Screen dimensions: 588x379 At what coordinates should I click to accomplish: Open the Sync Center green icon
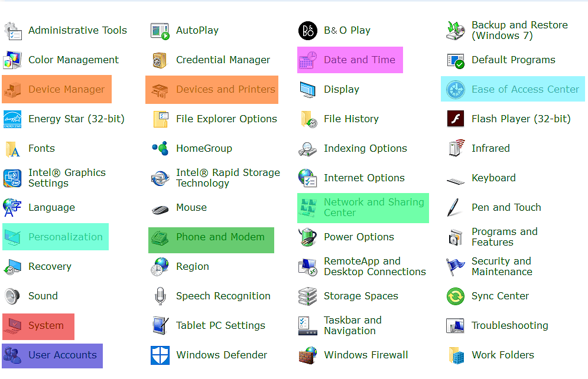[x=456, y=296]
